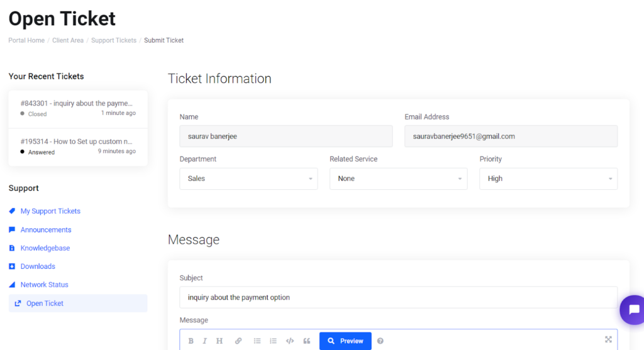Click the My Support Tickets tag icon

pos(12,211)
